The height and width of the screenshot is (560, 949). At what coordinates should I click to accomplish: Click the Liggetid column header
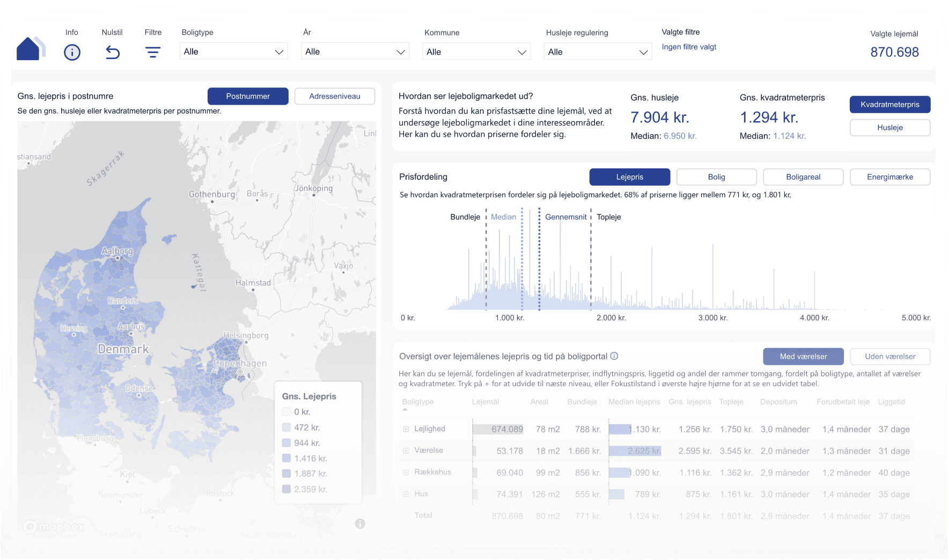(892, 402)
